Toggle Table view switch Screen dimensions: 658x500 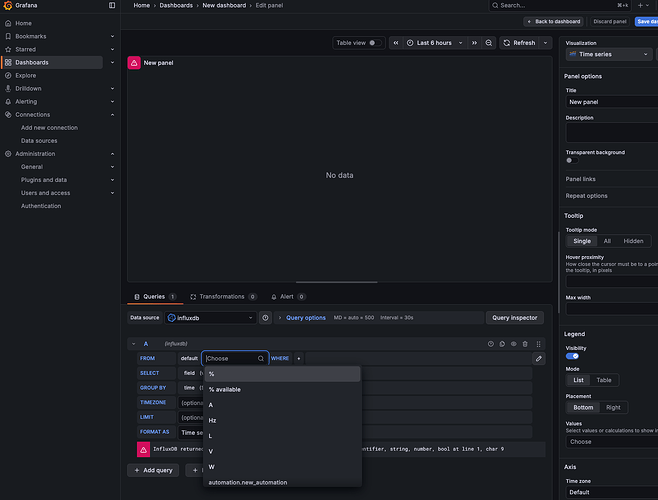click(x=375, y=43)
